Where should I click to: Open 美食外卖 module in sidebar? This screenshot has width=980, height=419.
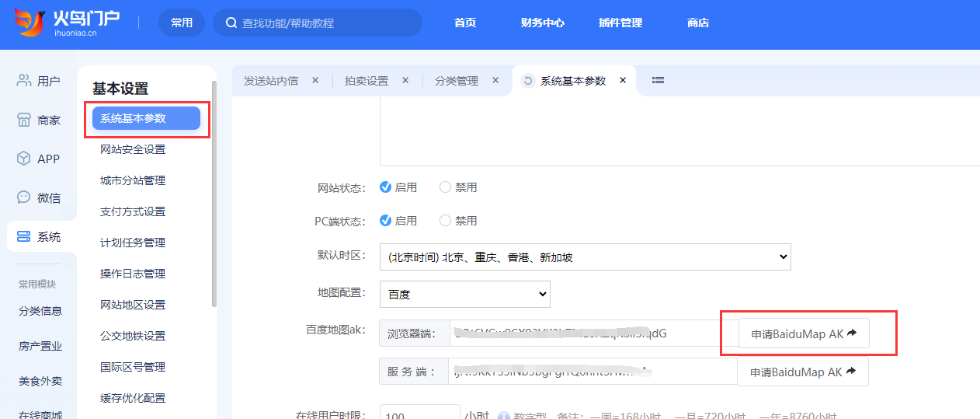tap(40, 381)
